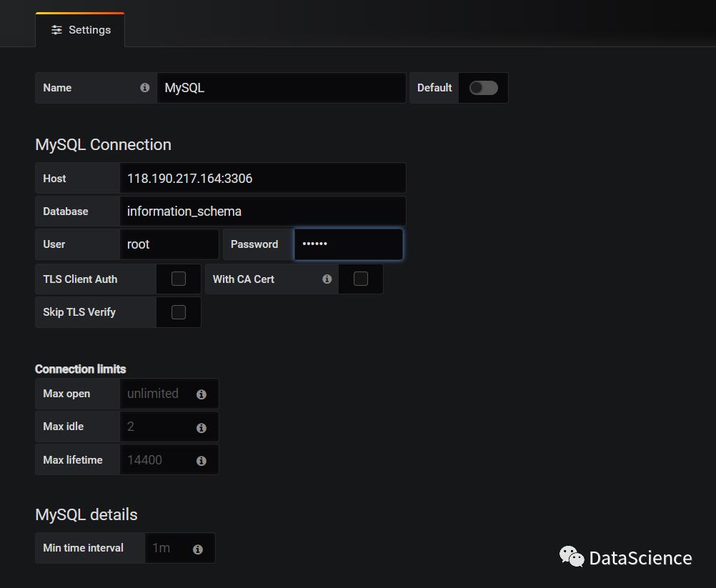The image size is (716, 588).
Task: Click the Host label
Action: click(x=54, y=179)
